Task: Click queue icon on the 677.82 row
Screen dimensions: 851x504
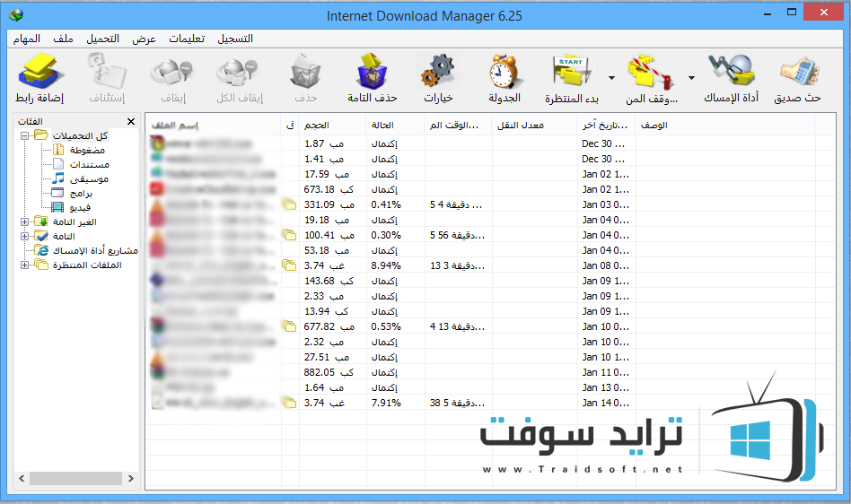Action: click(x=289, y=326)
